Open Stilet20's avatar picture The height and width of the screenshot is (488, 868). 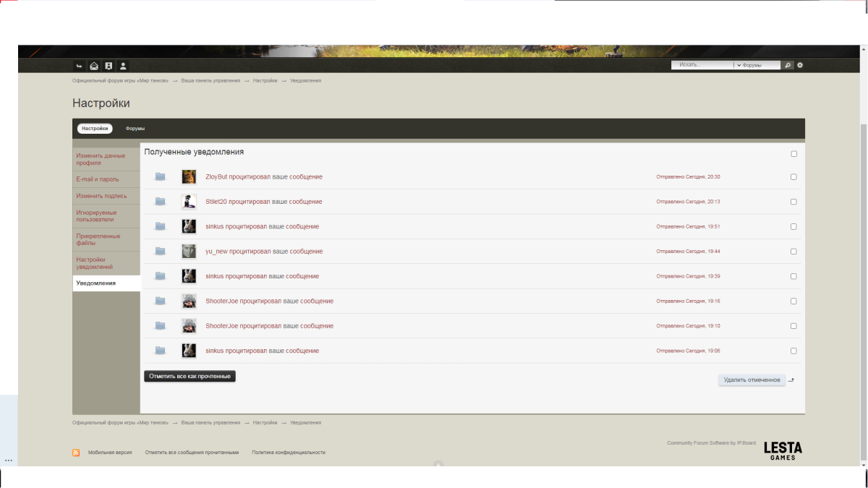[189, 202]
